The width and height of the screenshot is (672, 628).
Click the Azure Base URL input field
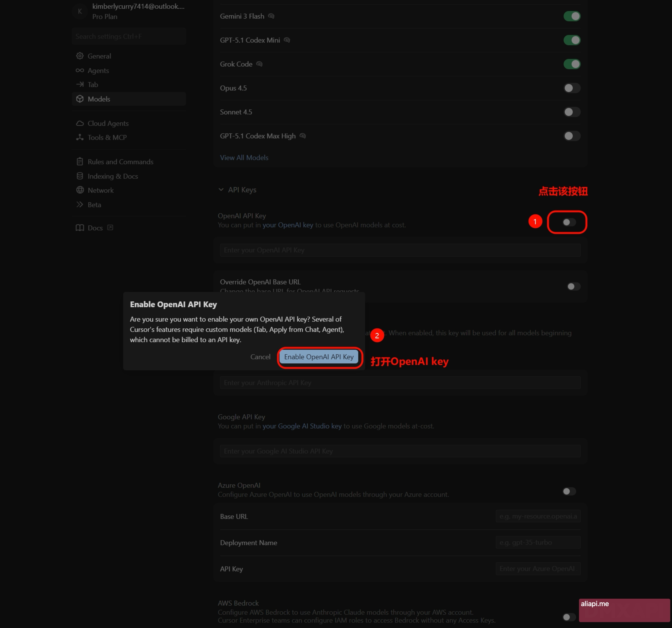click(538, 516)
